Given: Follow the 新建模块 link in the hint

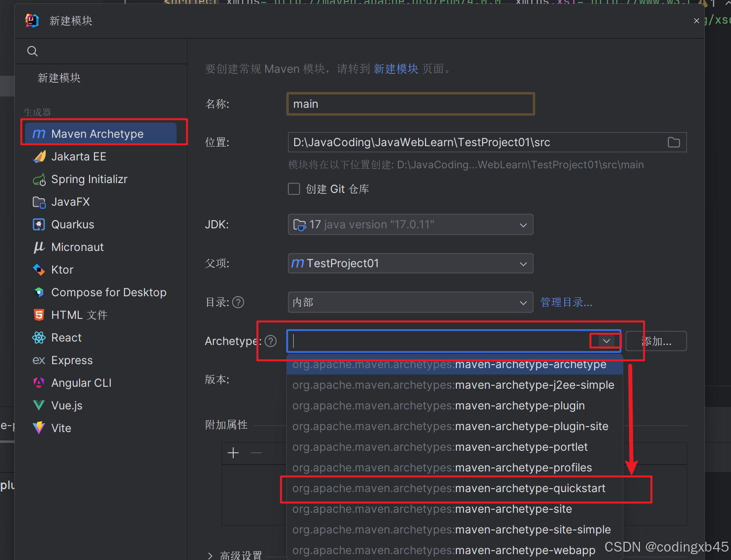Looking at the screenshot, I should coord(396,68).
